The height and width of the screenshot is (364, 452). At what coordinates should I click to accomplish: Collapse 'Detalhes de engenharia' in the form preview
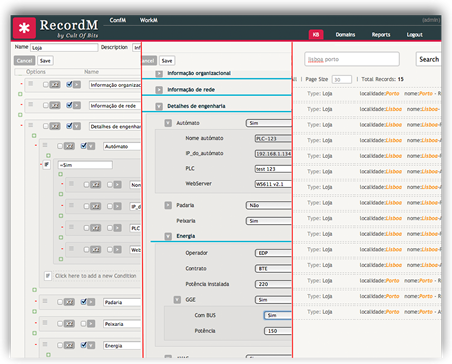click(x=159, y=106)
